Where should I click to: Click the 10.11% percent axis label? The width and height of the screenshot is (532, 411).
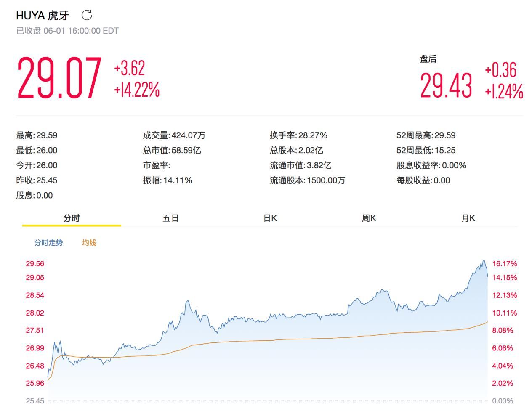pos(505,313)
